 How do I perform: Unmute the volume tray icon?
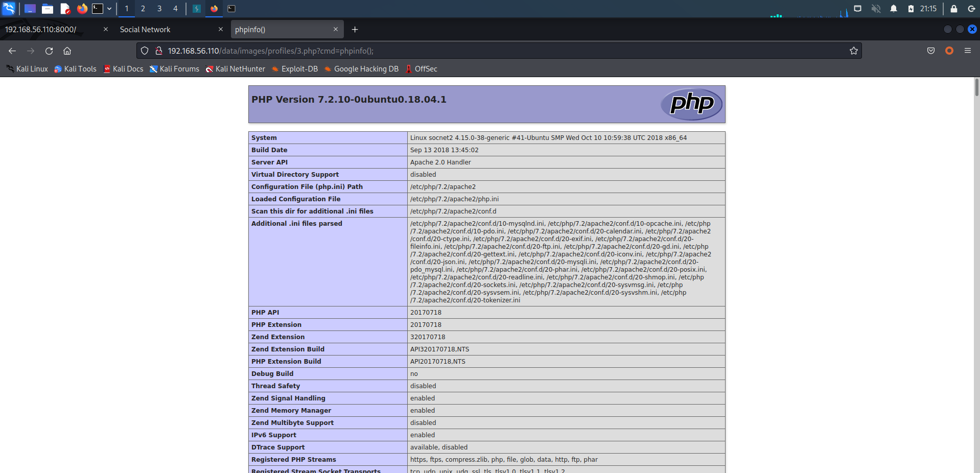(876, 9)
